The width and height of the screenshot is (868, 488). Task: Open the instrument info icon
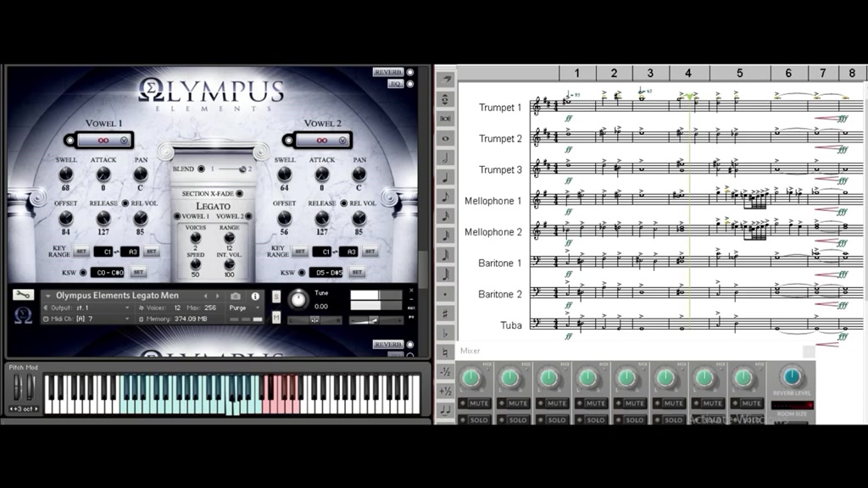[255, 296]
